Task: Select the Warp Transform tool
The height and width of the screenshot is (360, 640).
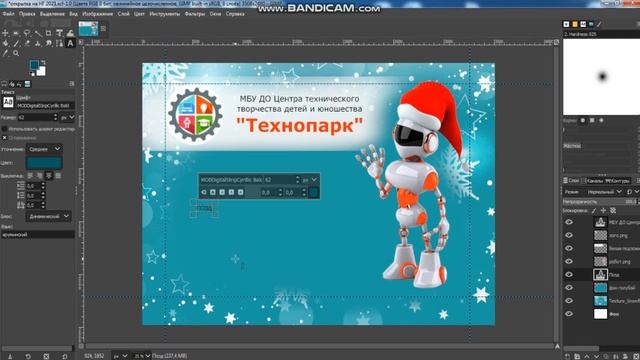Action: (x=70, y=33)
